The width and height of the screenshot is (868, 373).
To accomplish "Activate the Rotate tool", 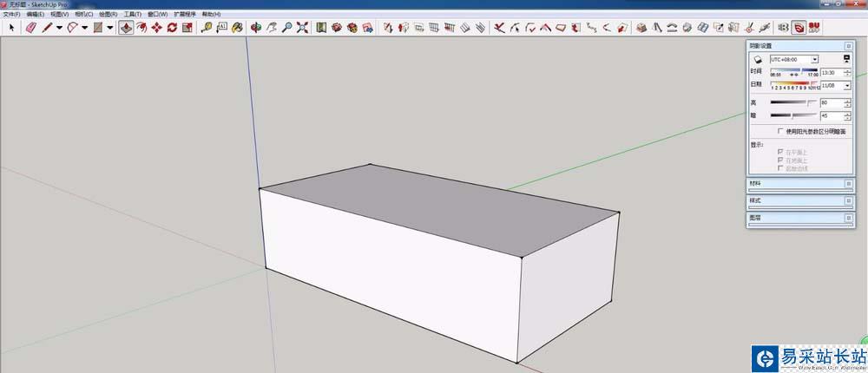I will pos(172,28).
